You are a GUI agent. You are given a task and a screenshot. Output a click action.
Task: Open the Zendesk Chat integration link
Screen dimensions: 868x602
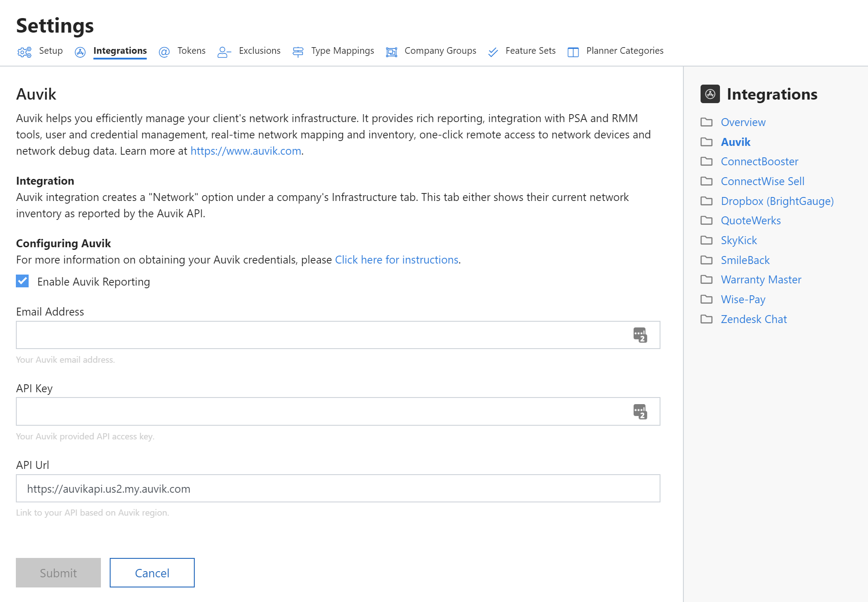[x=754, y=319]
